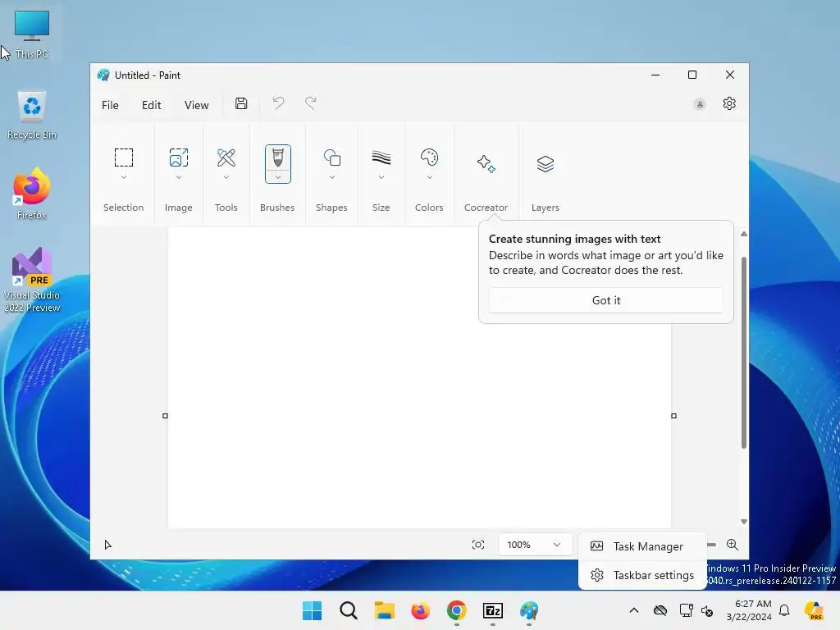Click the vertical scrollbar thumb in Paint
The width and height of the screenshot is (840, 630).
743,353
